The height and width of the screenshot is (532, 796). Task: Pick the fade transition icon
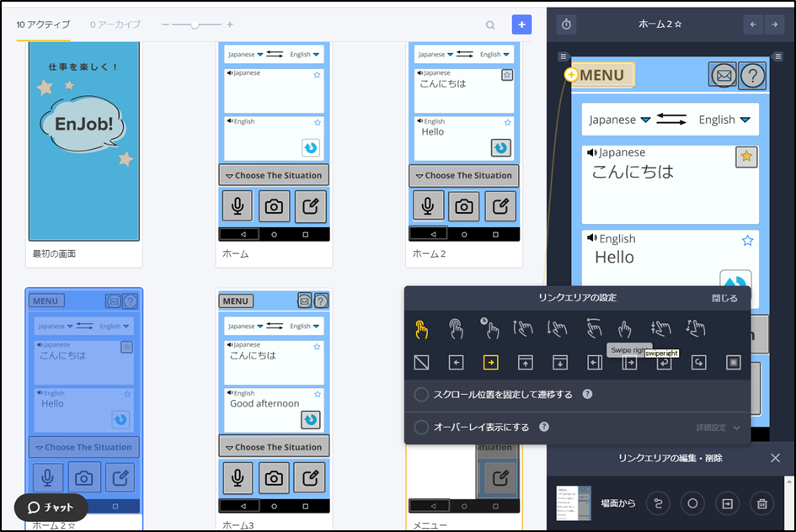click(734, 362)
